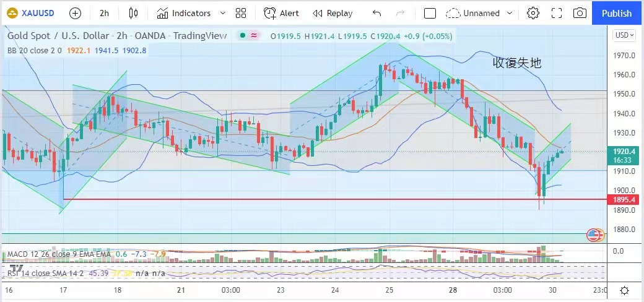The width and height of the screenshot is (644, 302).
Task: Open the USD currency selector
Action: [x=624, y=35]
